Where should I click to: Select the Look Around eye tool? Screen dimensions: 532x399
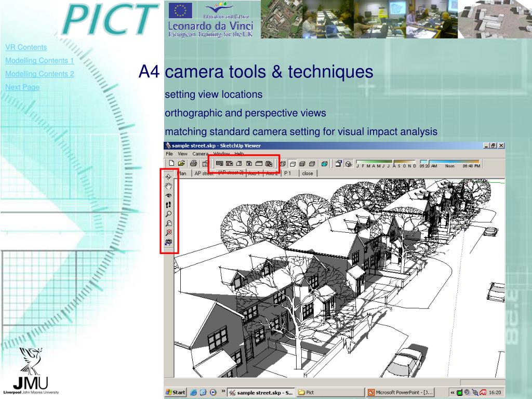click(x=168, y=195)
